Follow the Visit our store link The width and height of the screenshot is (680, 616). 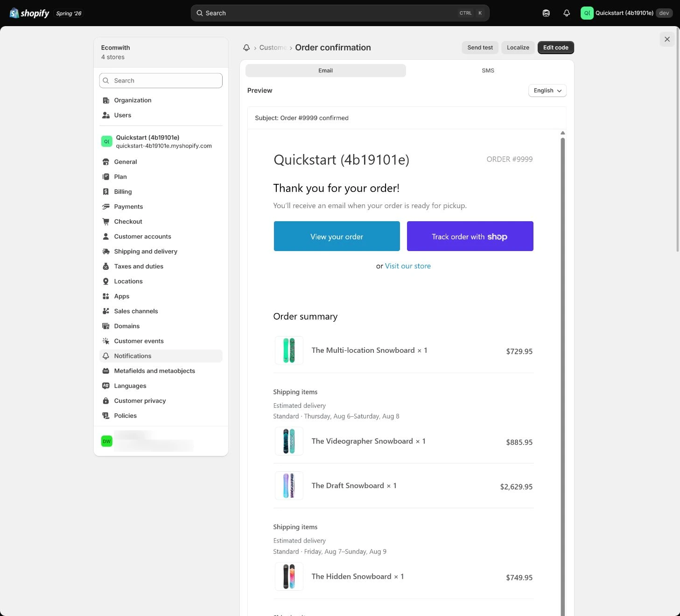point(408,266)
